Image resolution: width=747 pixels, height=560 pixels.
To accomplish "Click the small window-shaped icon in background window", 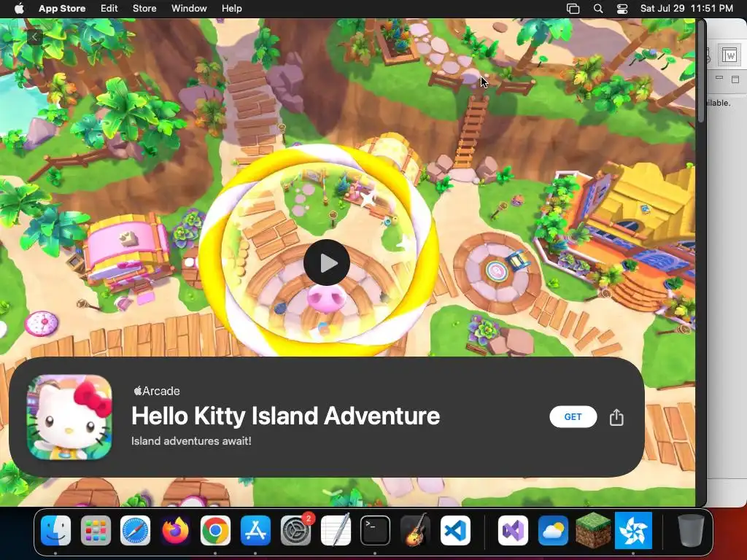I will 735,79.
